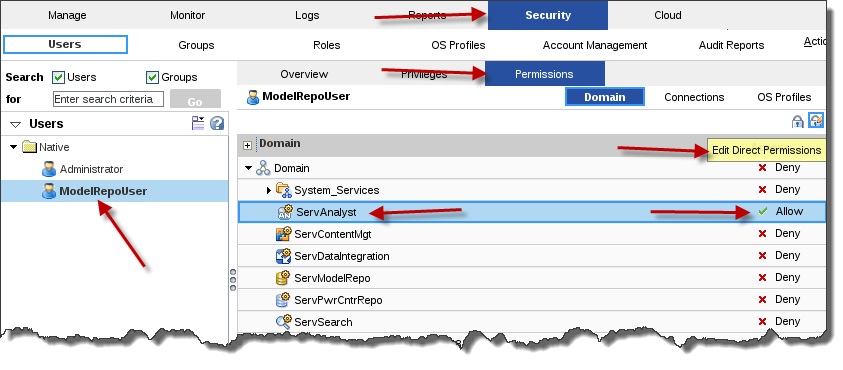The image size is (843, 370).
Task: Click the System_Services folder icon
Action: 283,190
